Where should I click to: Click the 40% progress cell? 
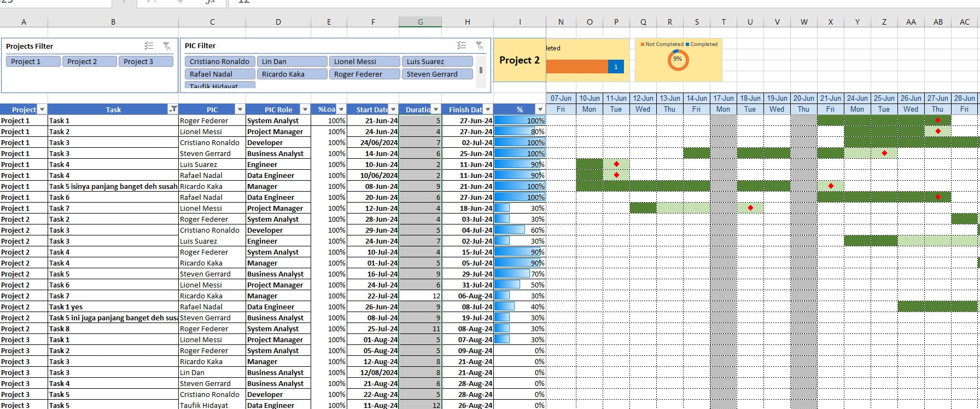coord(520,307)
